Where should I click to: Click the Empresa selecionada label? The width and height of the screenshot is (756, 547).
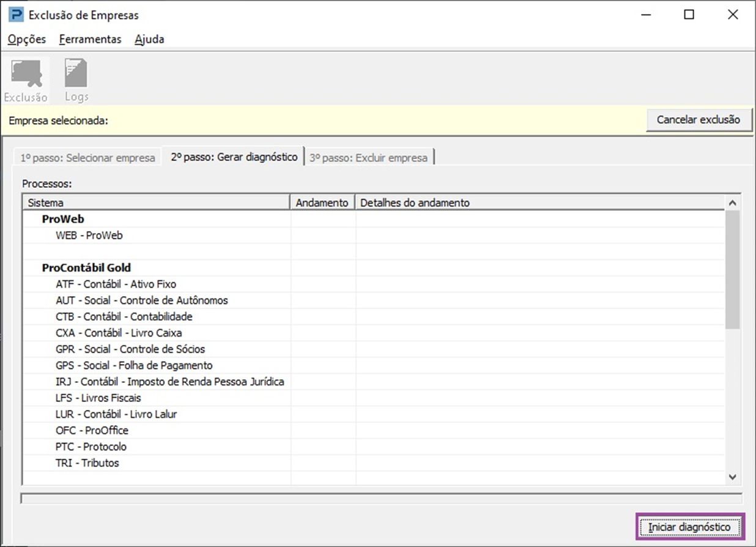[x=58, y=121]
